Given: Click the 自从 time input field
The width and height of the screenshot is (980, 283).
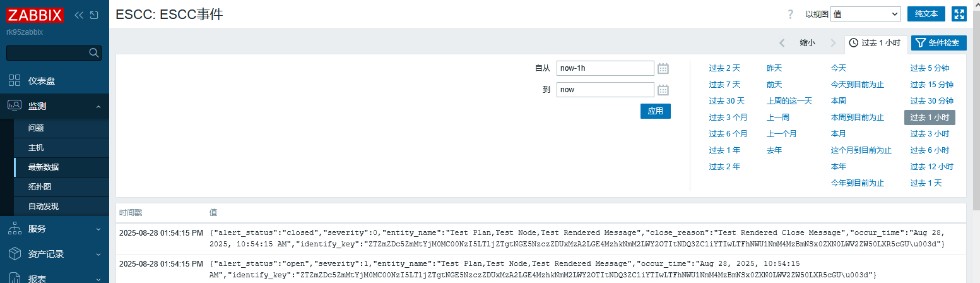Looking at the screenshot, I should coord(605,68).
